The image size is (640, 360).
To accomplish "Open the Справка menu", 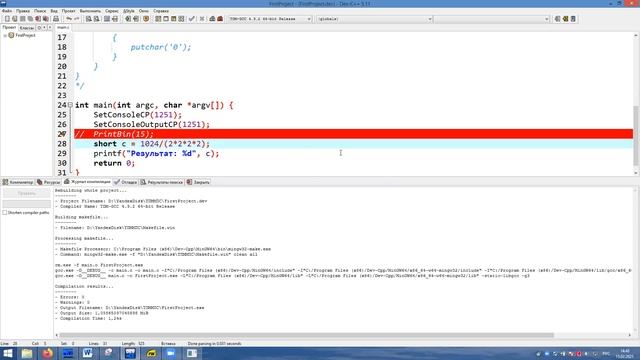I will point(161,11).
